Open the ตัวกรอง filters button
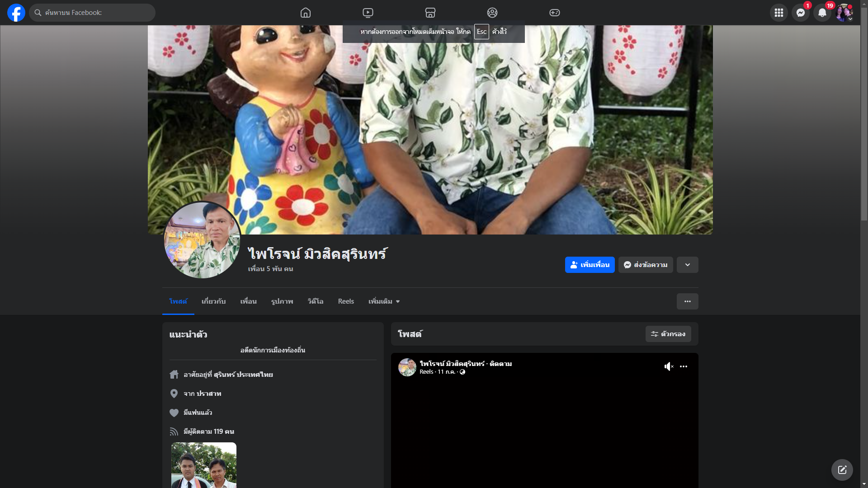Image resolution: width=868 pixels, height=488 pixels. [668, 334]
